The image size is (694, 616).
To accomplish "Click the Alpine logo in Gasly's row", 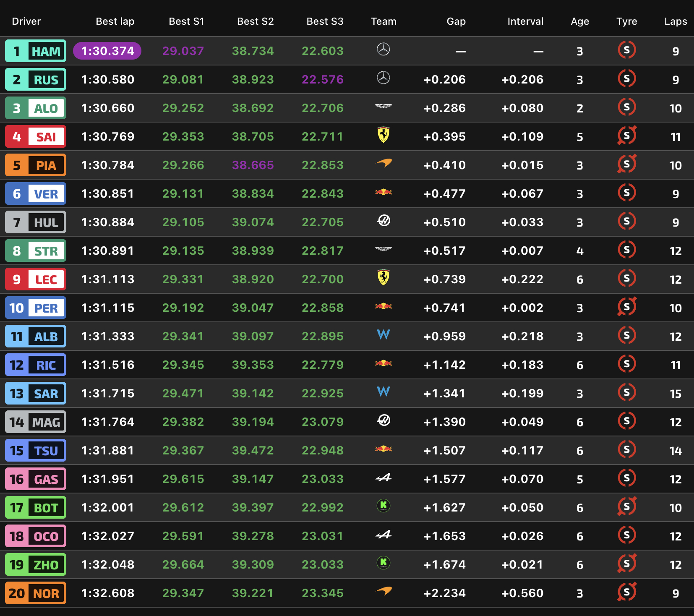I will [x=383, y=477].
